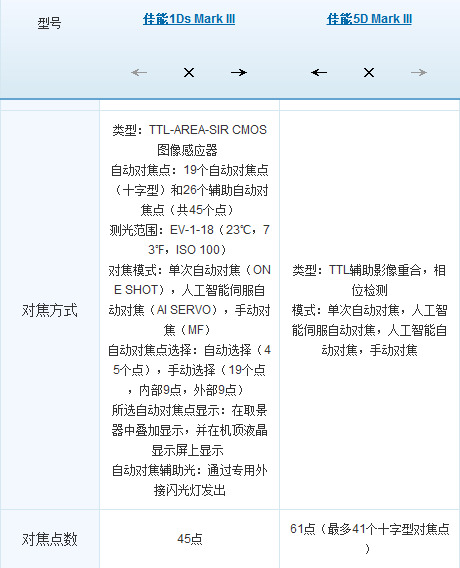The height and width of the screenshot is (568, 460).
Task: Move 佳能1Ds Mark III column right
Action: [239, 72]
